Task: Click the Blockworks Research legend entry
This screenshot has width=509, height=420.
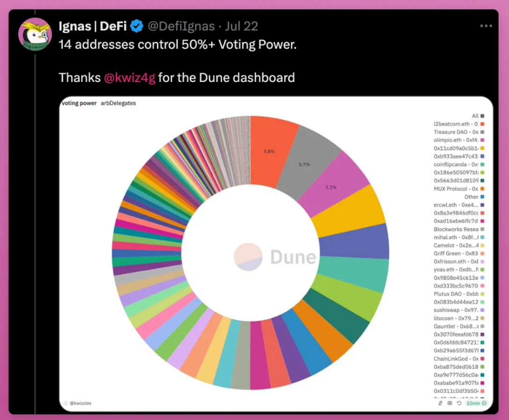Action: (459, 229)
